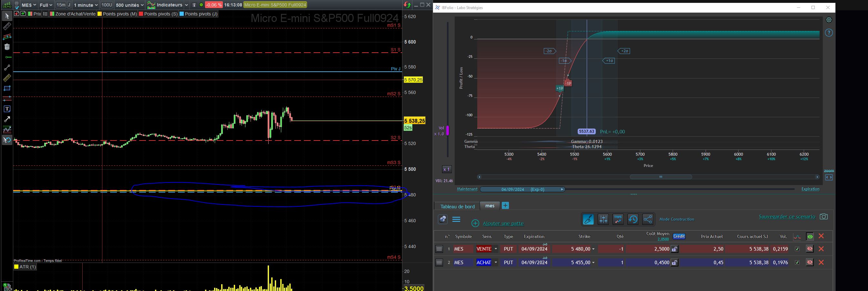868x291 pixels.
Task: Adjust the Vol multiplier vertical slider
Action: (448, 130)
